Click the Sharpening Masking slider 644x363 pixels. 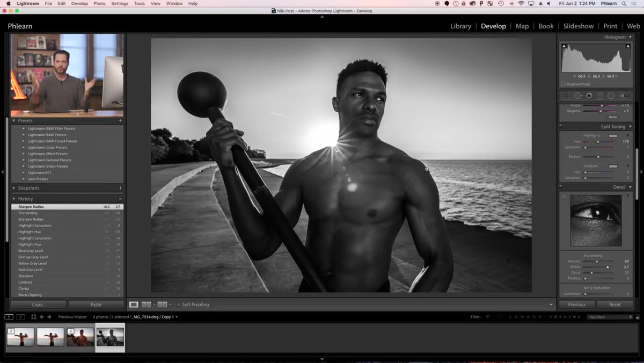(x=598, y=278)
